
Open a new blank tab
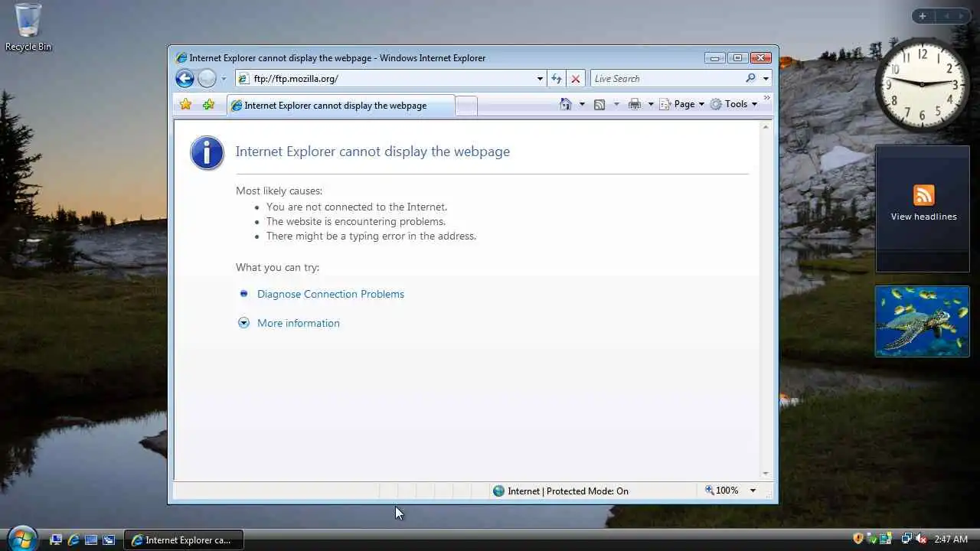coord(466,106)
